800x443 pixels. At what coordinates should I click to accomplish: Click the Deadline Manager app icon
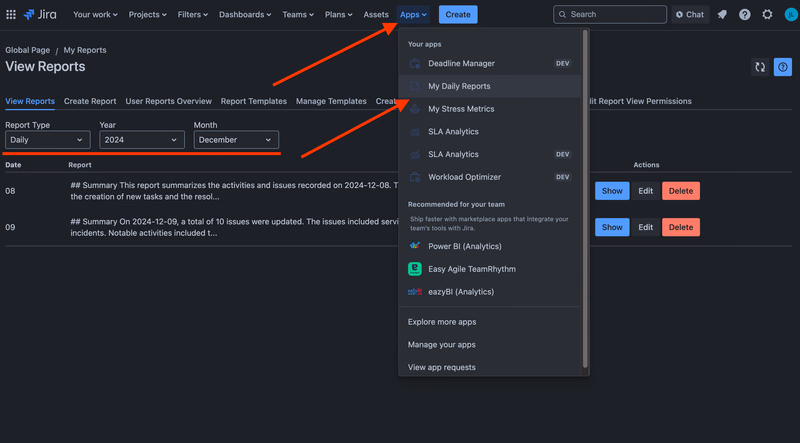pyautogui.click(x=415, y=63)
